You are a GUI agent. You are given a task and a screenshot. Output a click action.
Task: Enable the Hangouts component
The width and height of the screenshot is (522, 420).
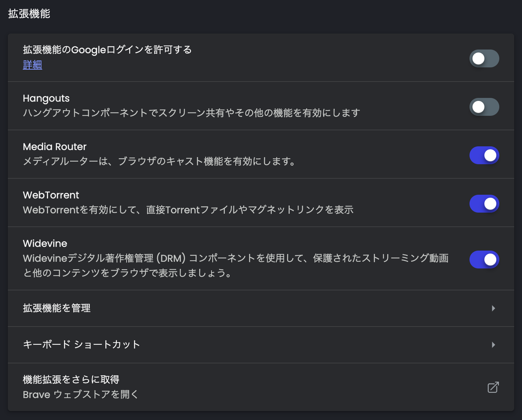484,107
